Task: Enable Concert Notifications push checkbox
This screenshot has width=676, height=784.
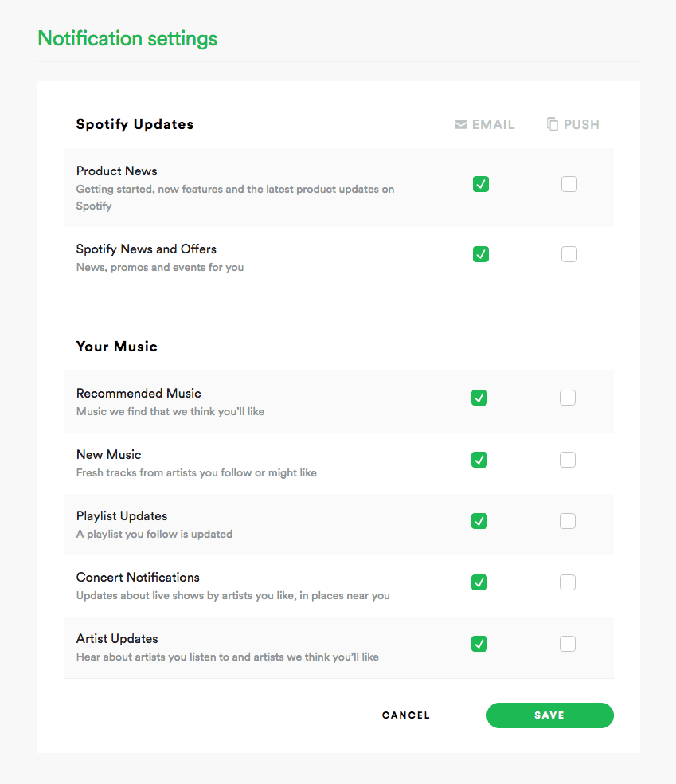Action: [568, 582]
